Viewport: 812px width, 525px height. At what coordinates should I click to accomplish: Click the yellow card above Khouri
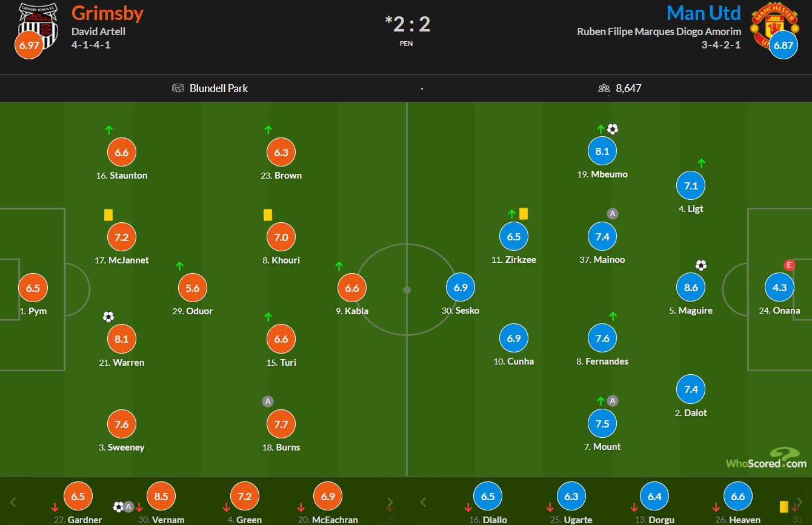268,215
